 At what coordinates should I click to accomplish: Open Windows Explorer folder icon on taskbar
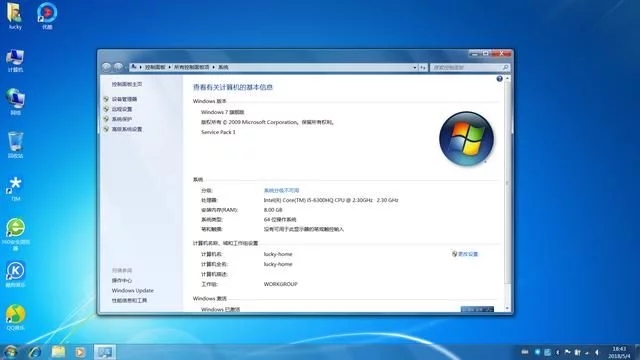click(58, 352)
